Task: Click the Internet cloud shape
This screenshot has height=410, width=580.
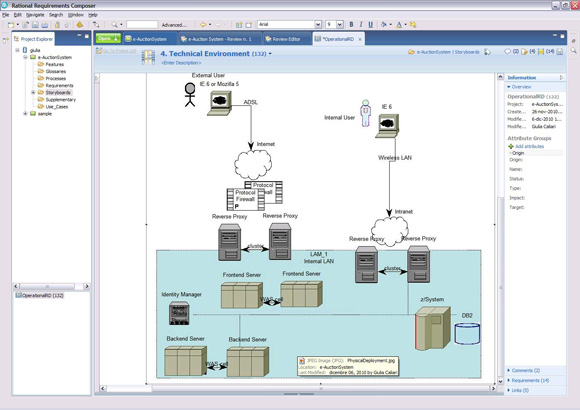Action: point(253,164)
